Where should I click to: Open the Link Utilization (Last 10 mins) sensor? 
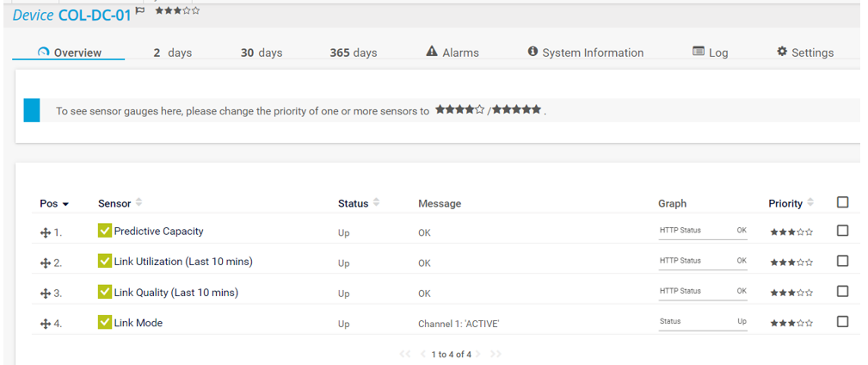point(182,262)
